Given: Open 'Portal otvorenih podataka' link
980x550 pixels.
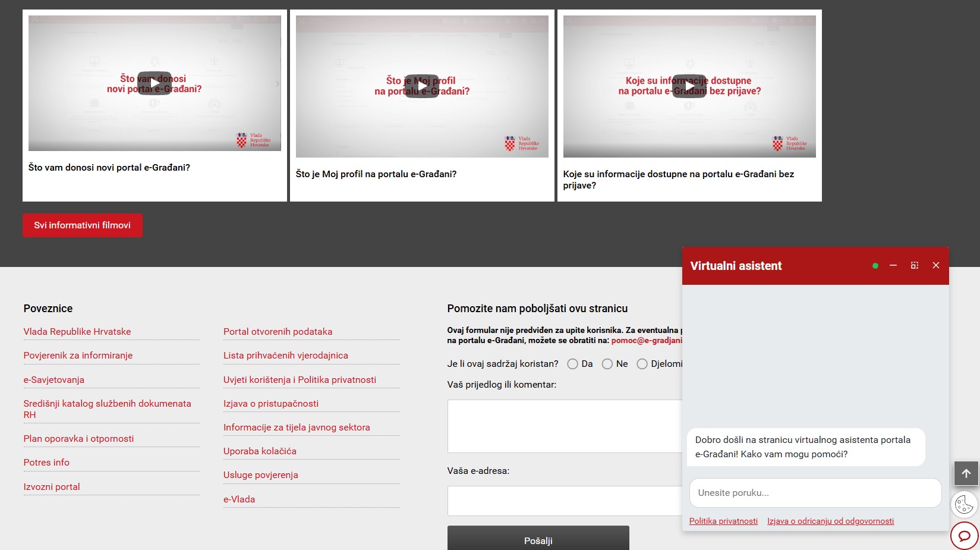Looking at the screenshot, I should point(278,332).
